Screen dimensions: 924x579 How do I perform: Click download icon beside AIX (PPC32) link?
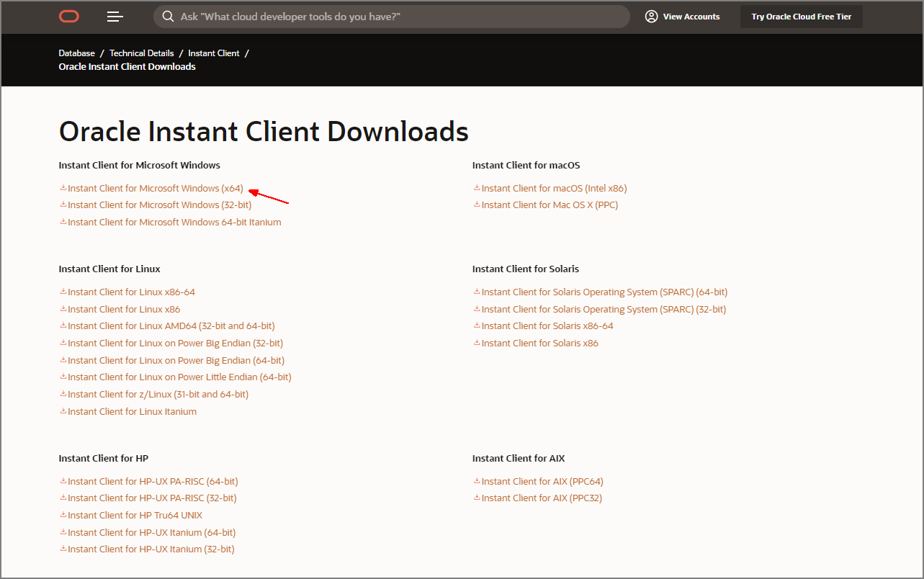tap(476, 498)
